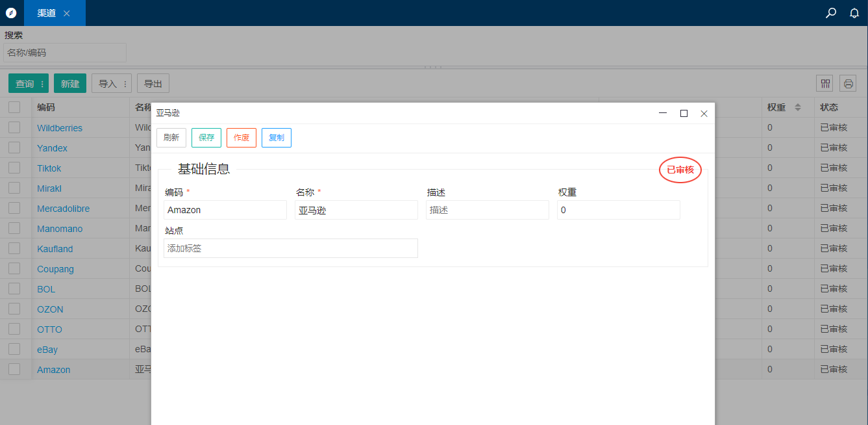Click the 复制 button in dialog
The height and width of the screenshot is (425, 868).
(276, 138)
